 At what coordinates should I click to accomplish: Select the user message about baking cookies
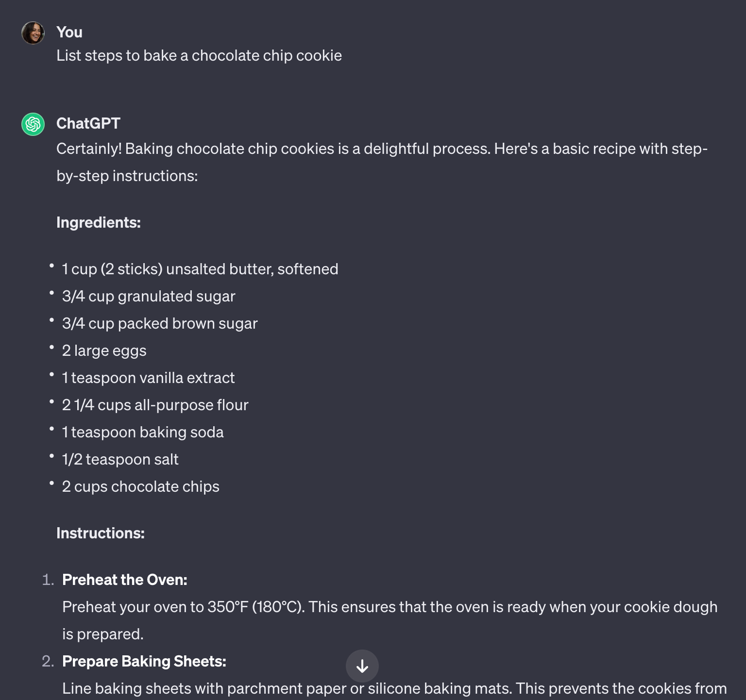(200, 55)
